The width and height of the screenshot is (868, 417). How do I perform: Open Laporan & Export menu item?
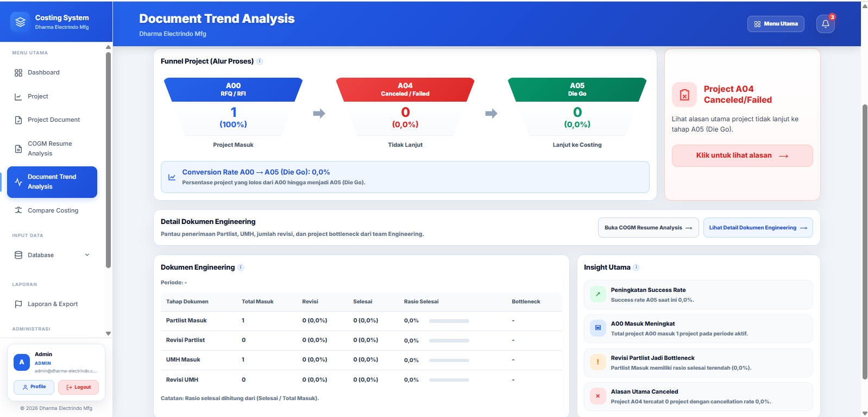52,304
